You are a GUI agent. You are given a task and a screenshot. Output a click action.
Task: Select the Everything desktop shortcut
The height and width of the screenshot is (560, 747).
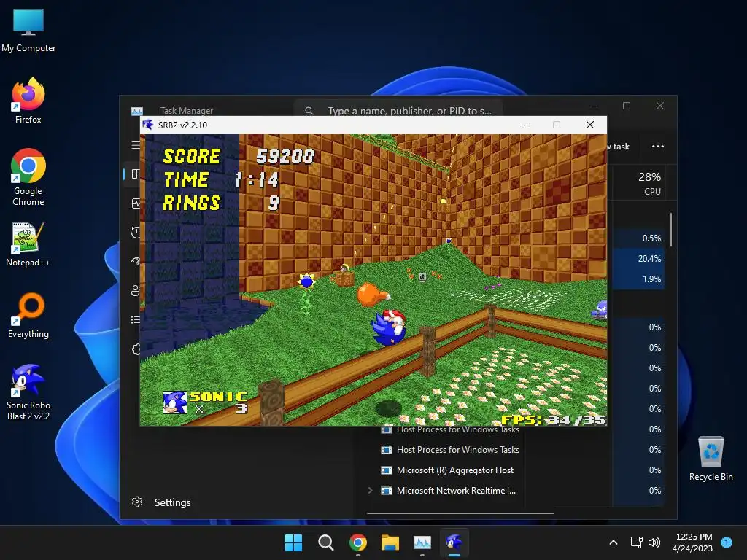click(x=28, y=315)
